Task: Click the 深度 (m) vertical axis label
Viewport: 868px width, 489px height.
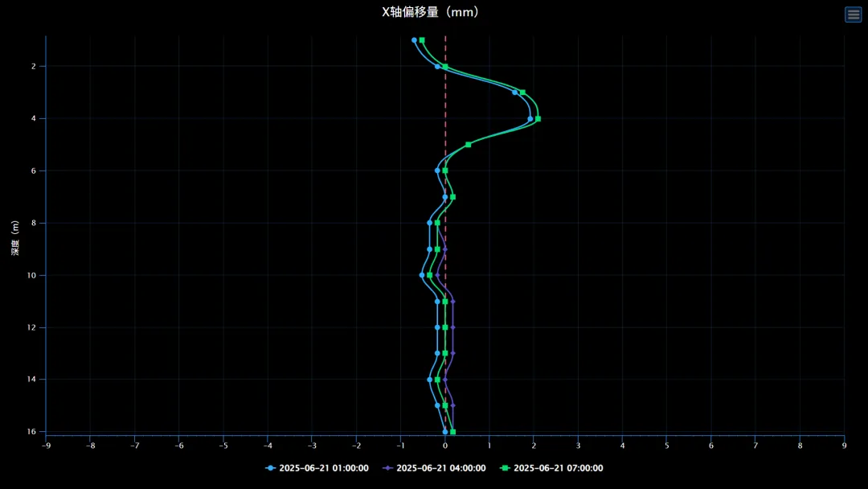Action: click(x=15, y=237)
